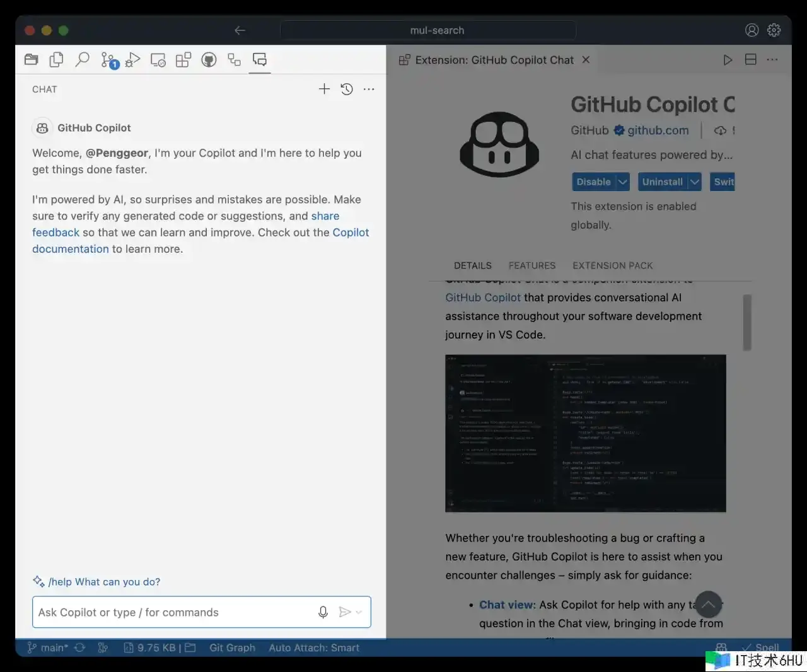Open the Extensions view icon
The height and width of the screenshot is (672, 807).
pyautogui.click(x=183, y=61)
